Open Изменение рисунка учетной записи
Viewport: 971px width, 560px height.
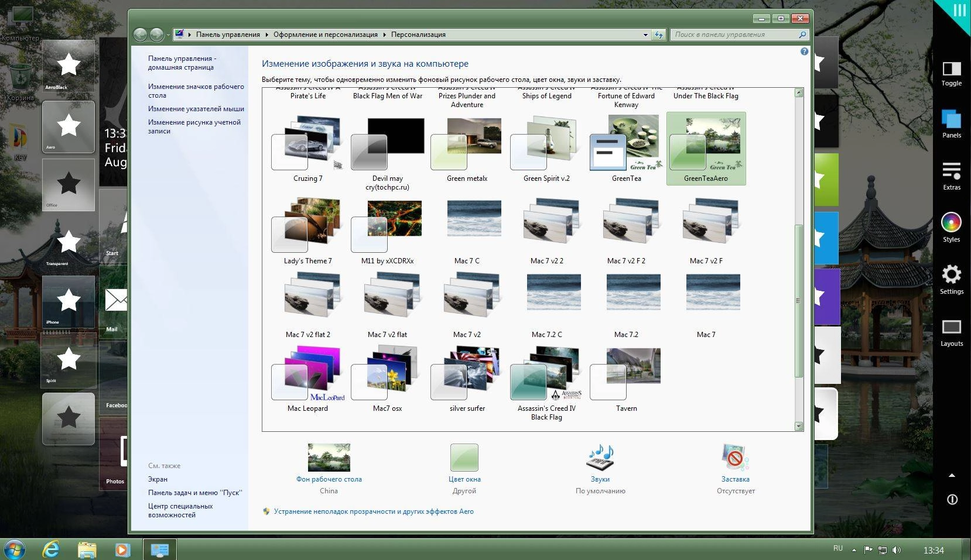(194, 126)
